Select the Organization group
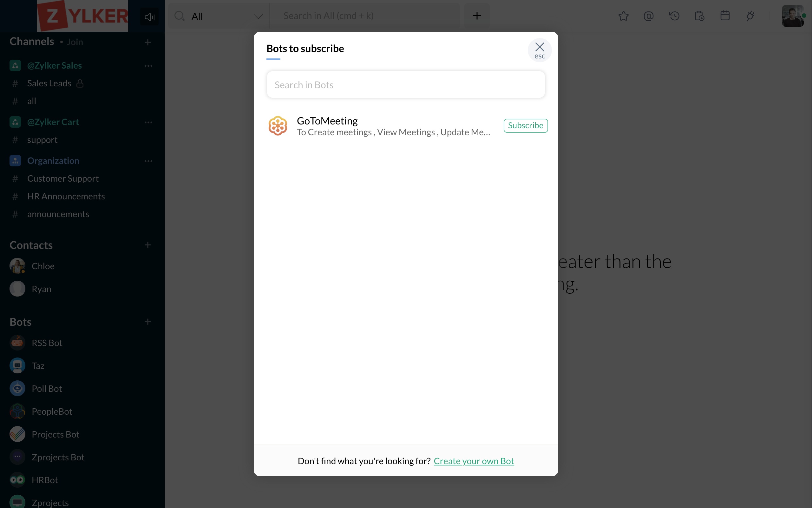Screen dimensions: 812x508 tap(53, 161)
